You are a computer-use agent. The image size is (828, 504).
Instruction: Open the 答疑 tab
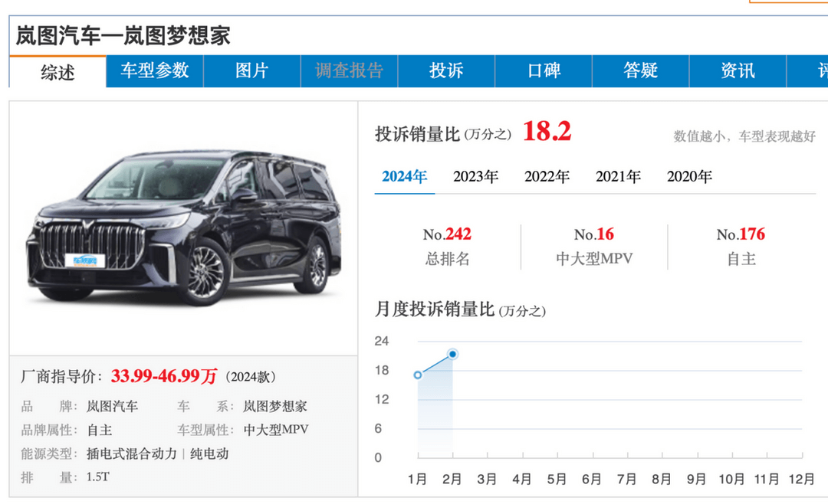coord(640,70)
